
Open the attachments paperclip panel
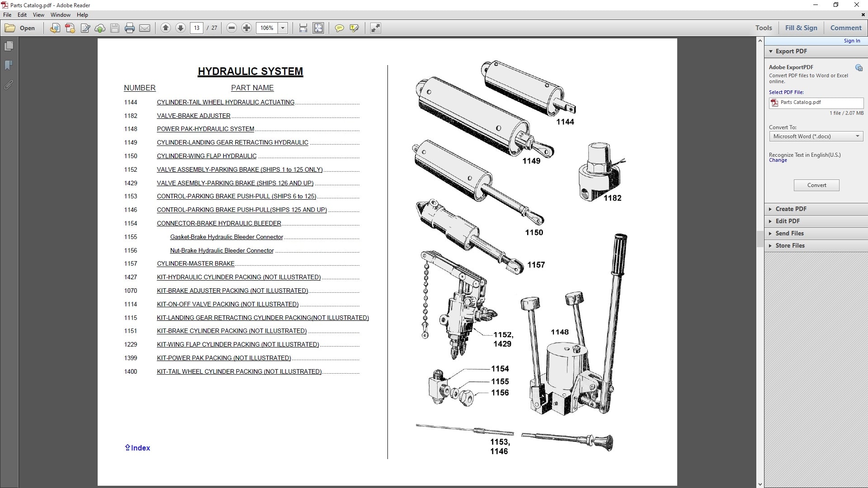tap(9, 84)
